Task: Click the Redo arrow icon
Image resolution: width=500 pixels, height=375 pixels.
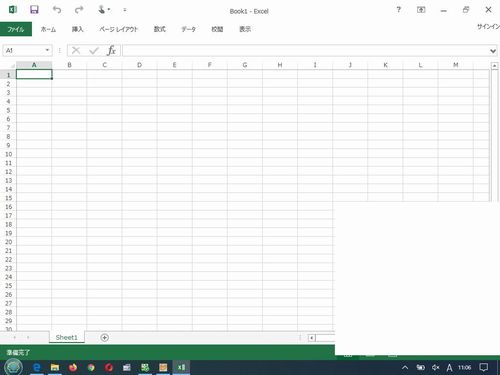Action: pyautogui.click(x=79, y=10)
